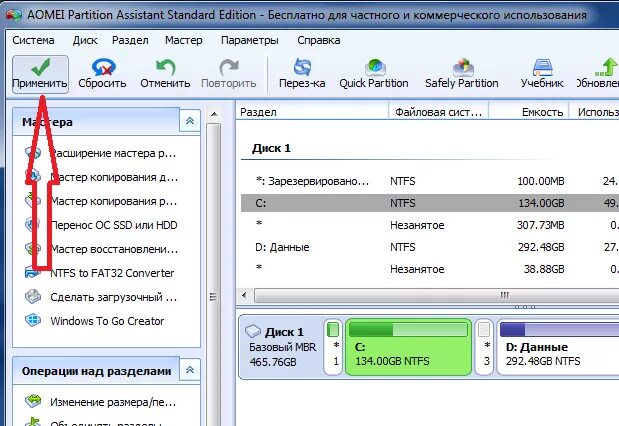Click the Диск 1 list heading
619x426 pixels.
coord(271,148)
